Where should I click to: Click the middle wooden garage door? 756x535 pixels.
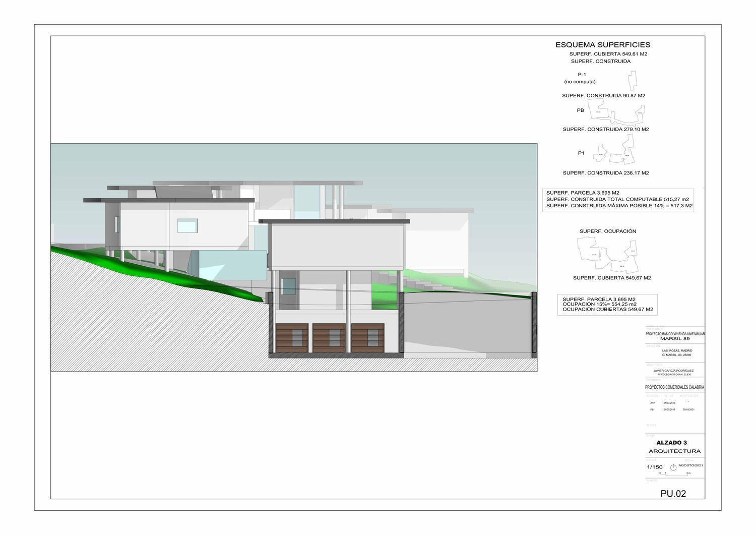pos(329,338)
